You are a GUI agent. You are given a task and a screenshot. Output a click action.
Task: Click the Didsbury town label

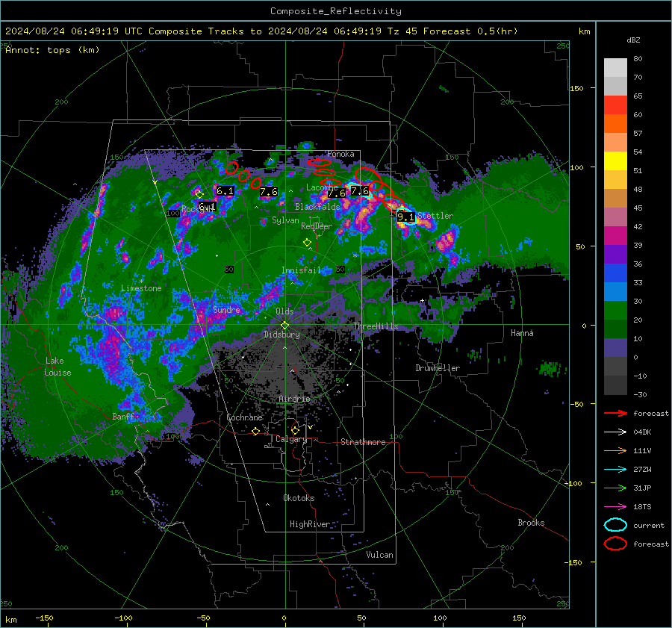tap(281, 335)
